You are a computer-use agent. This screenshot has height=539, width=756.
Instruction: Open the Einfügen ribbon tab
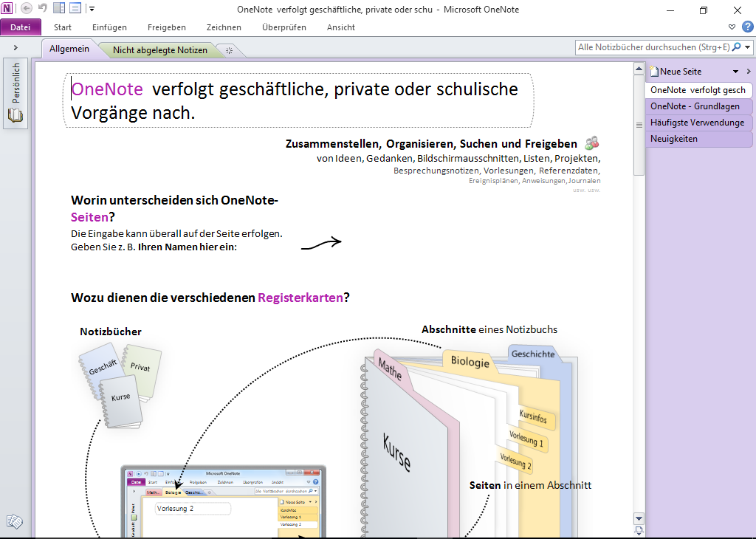pos(109,27)
